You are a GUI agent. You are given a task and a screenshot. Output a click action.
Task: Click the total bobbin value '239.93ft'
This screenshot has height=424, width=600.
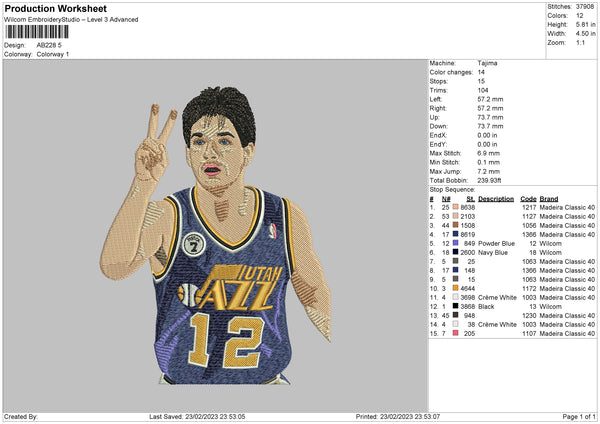[489, 180]
